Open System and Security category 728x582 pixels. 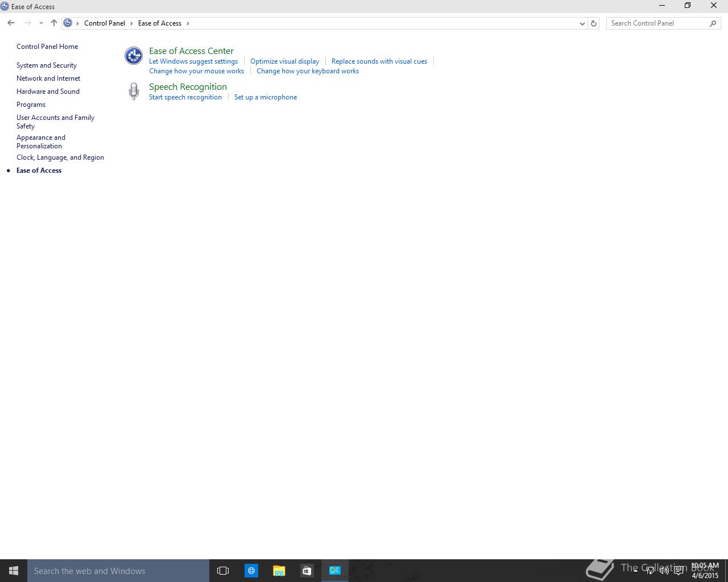pos(47,65)
